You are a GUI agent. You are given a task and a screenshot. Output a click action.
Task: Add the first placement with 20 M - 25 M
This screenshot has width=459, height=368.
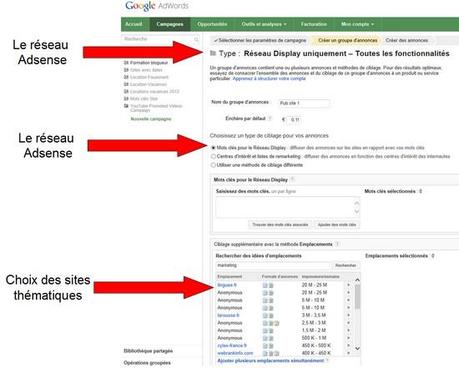tap(349, 285)
